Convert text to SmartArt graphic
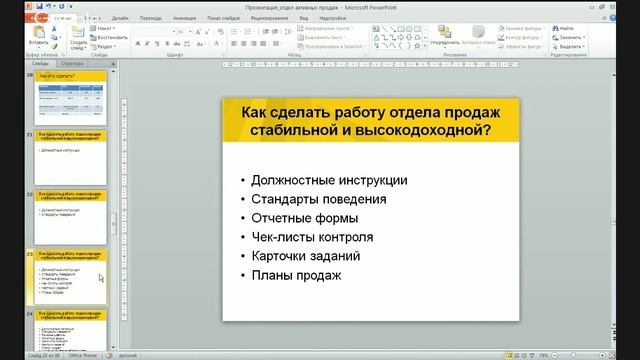Viewport: 640px width, 360px height. click(331, 47)
